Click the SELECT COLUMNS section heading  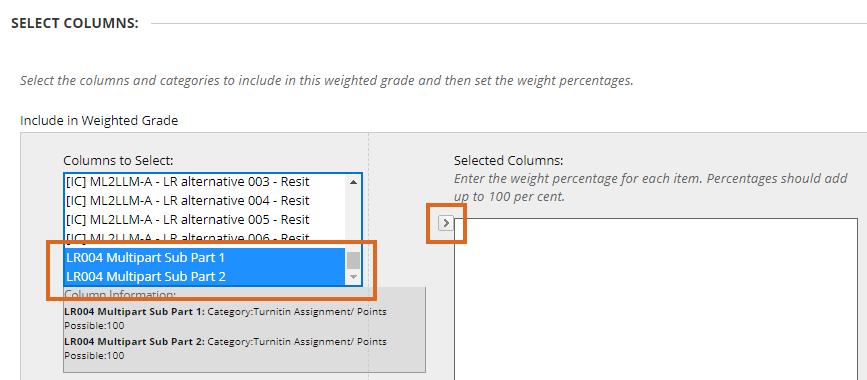pos(75,23)
